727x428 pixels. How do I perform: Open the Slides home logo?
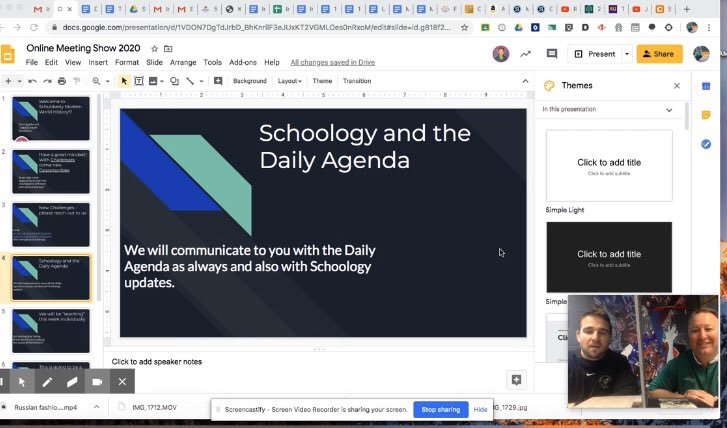coord(8,54)
